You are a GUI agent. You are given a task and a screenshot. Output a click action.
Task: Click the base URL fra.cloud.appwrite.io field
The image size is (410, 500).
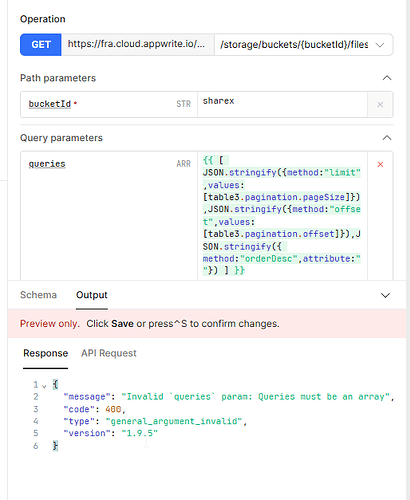tap(138, 44)
